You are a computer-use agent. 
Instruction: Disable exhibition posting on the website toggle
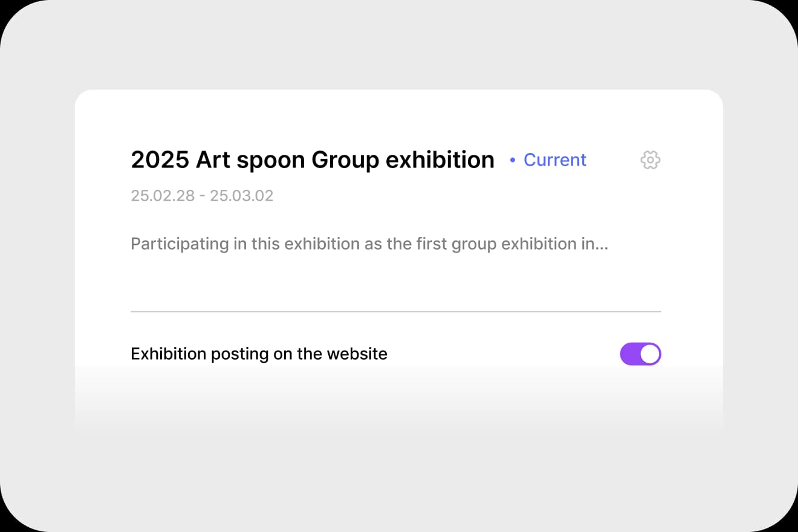coord(640,354)
